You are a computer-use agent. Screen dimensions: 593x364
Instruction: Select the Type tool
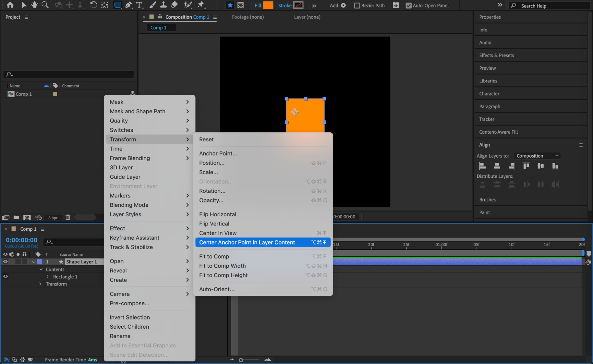(x=139, y=5)
